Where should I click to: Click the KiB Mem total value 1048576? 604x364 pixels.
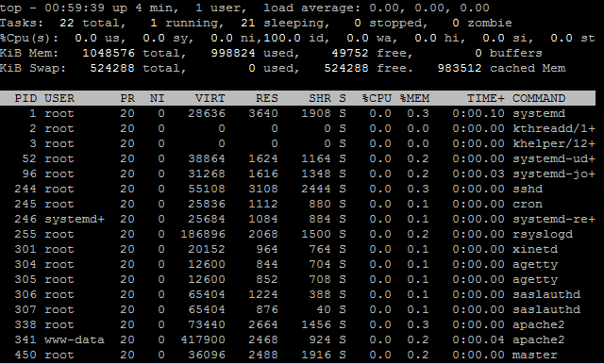pos(109,53)
